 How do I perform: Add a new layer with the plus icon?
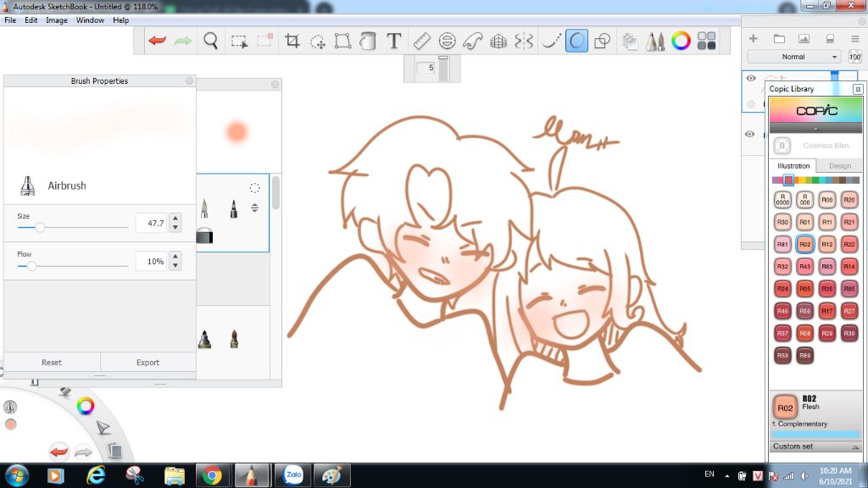[753, 39]
